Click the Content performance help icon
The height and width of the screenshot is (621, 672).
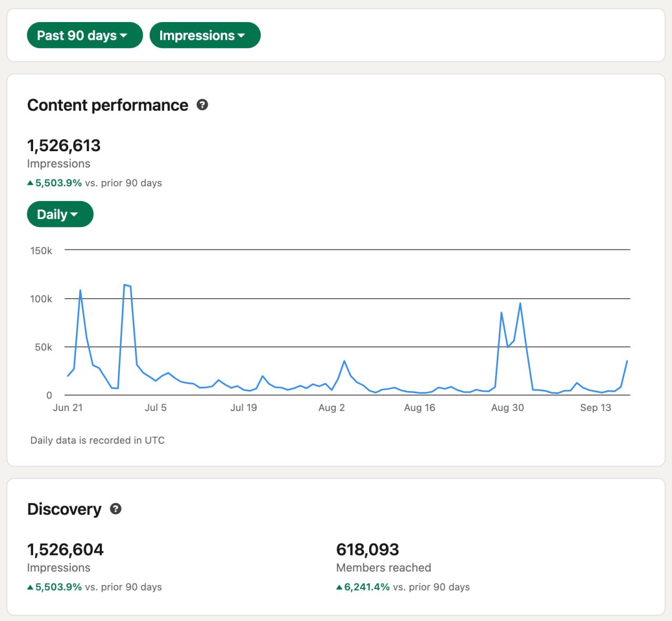pyautogui.click(x=202, y=105)
